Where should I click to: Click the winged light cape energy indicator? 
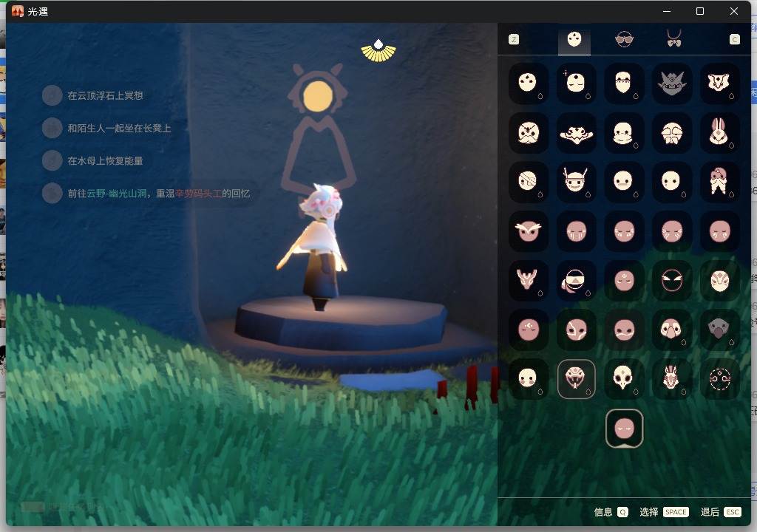pos(378,51)
